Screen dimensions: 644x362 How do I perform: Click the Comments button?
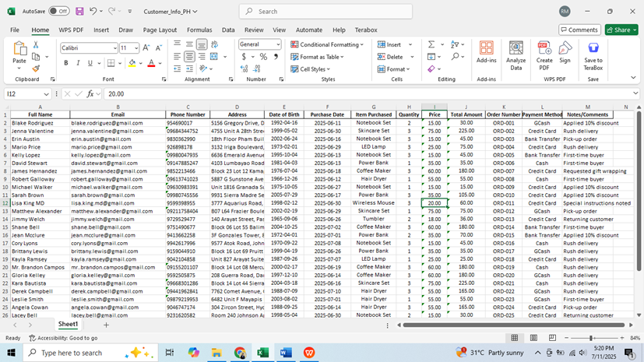[x=579, y=30]
